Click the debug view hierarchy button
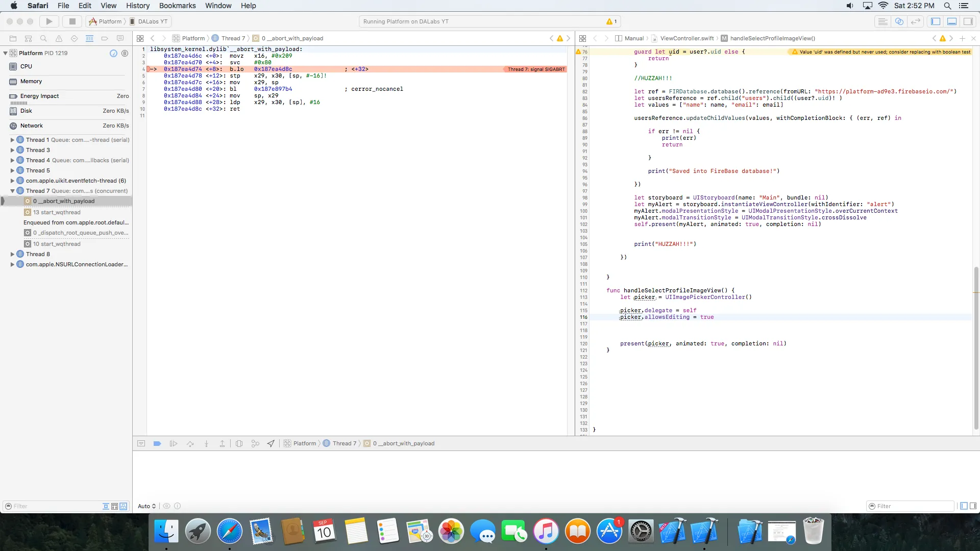Screen dimensions: 980x551 coord(239,444)
